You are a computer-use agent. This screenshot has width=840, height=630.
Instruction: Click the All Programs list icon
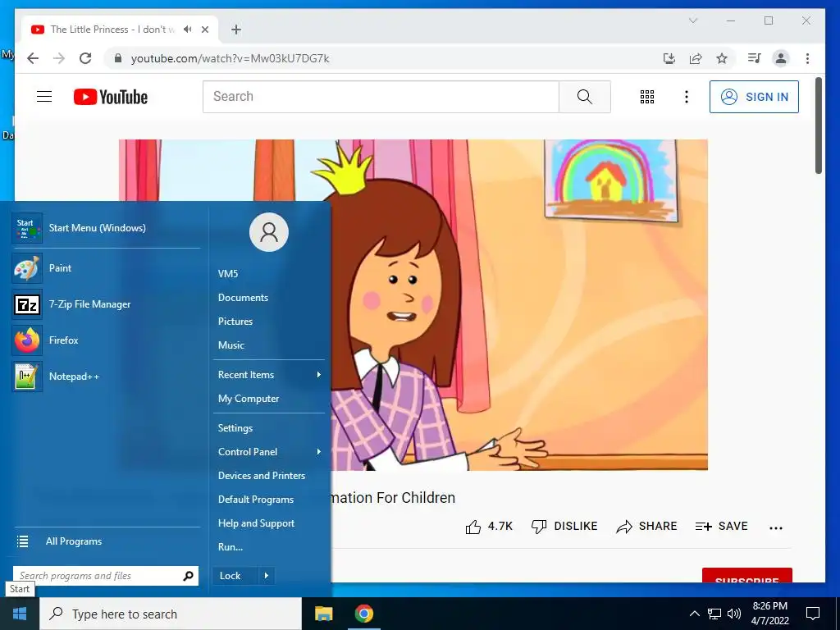pos(22,541)
